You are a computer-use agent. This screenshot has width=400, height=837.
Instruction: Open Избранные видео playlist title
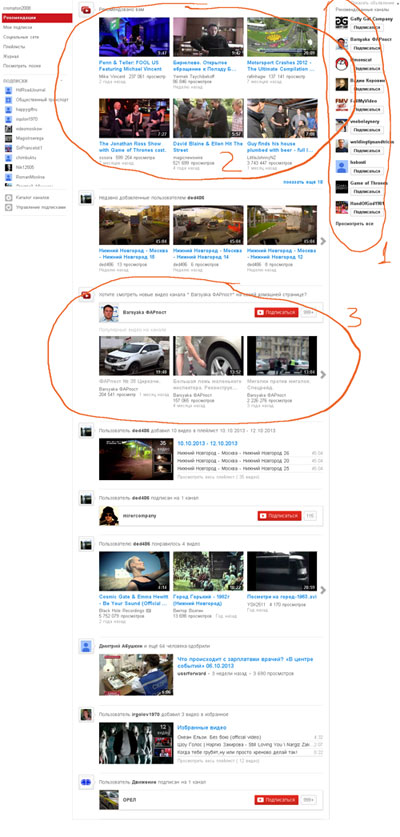click(x=201, y=728)
